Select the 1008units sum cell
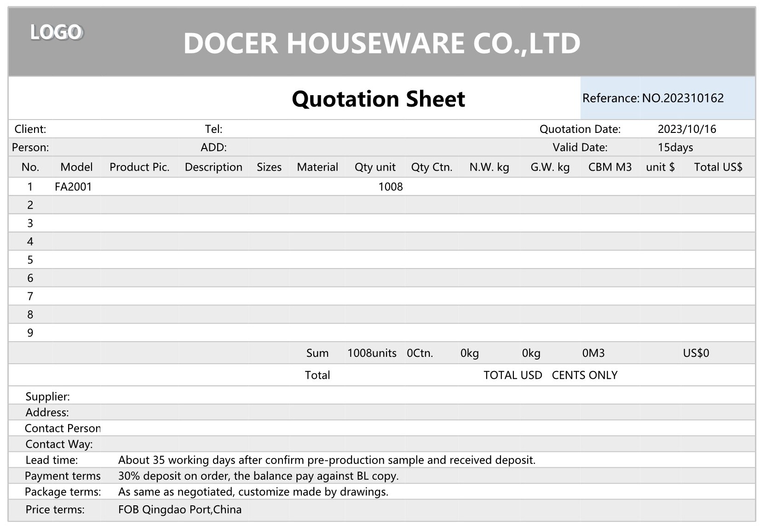This screenshot has width=766, height=532. click(x=372, y=353)
